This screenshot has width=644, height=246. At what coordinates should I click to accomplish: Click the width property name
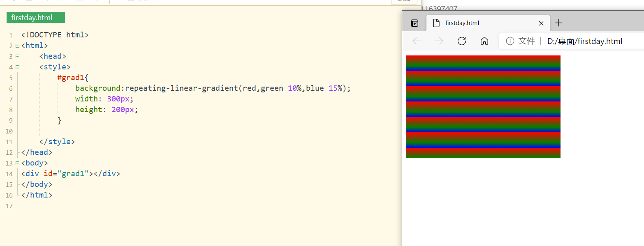point(86,99)
